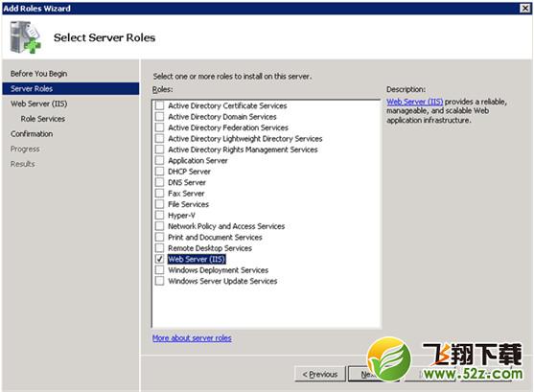Select Windows Deployment Services role label
Screen dimensions: 534x392
(219, 270)
